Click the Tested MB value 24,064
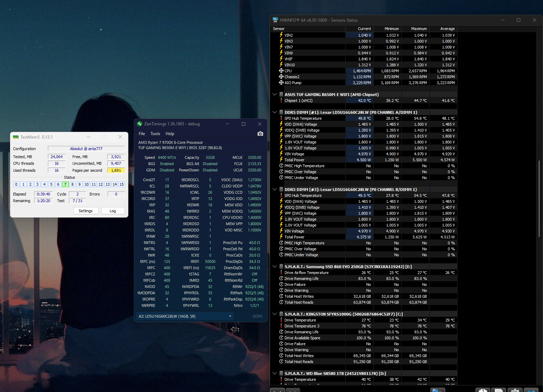 57,157
